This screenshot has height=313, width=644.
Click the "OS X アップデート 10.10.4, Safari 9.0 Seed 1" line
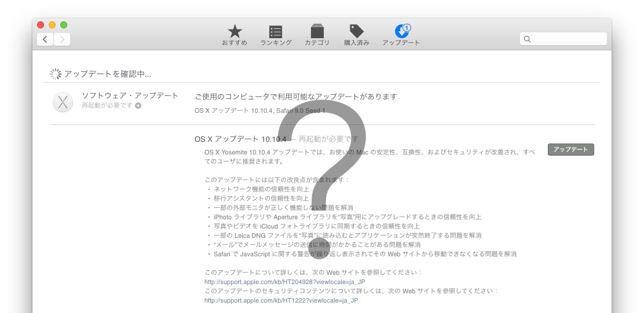click(x=260, y=111)
